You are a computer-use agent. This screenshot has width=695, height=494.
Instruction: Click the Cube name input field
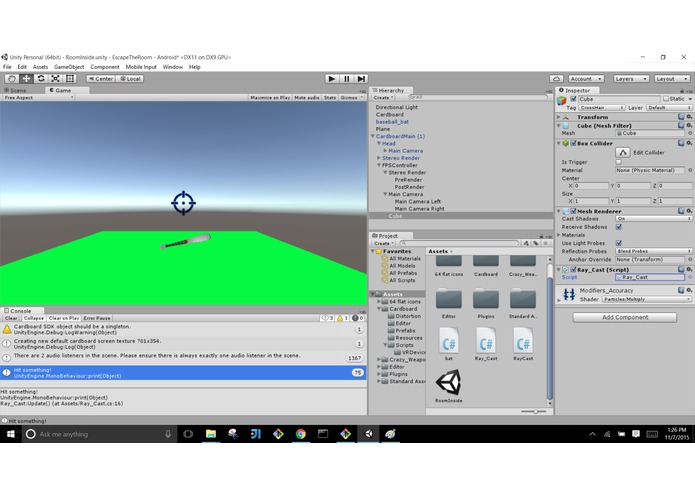click(619, 99)
